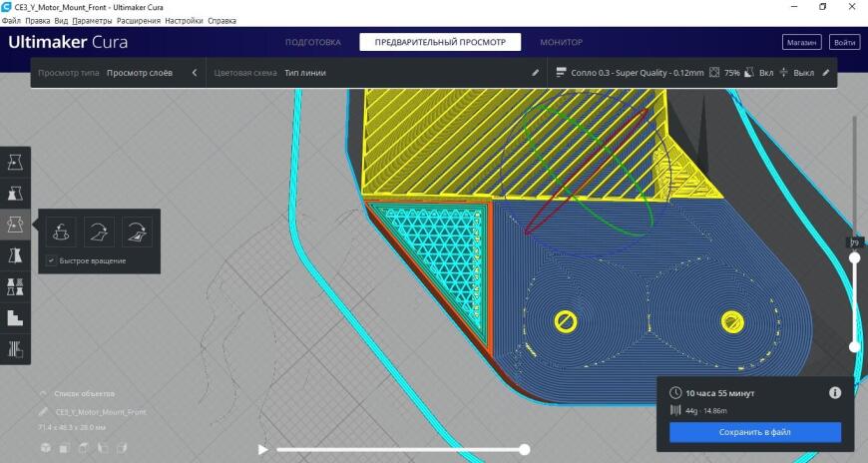The height and width of the screenshot is (463, 868).
Task: Click the lower layer slider handle
Action: click(x=855, y=346)
